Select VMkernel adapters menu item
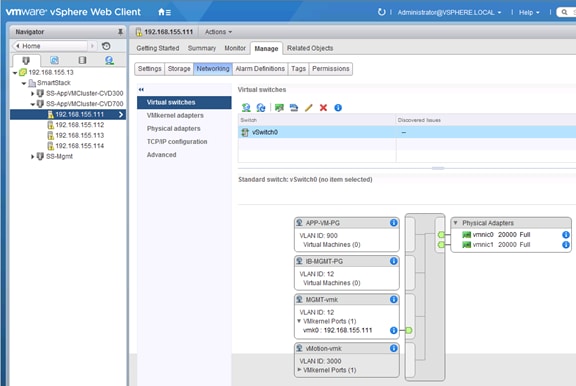Viewport: 576px width, 386px height. (x=175, y=115)
